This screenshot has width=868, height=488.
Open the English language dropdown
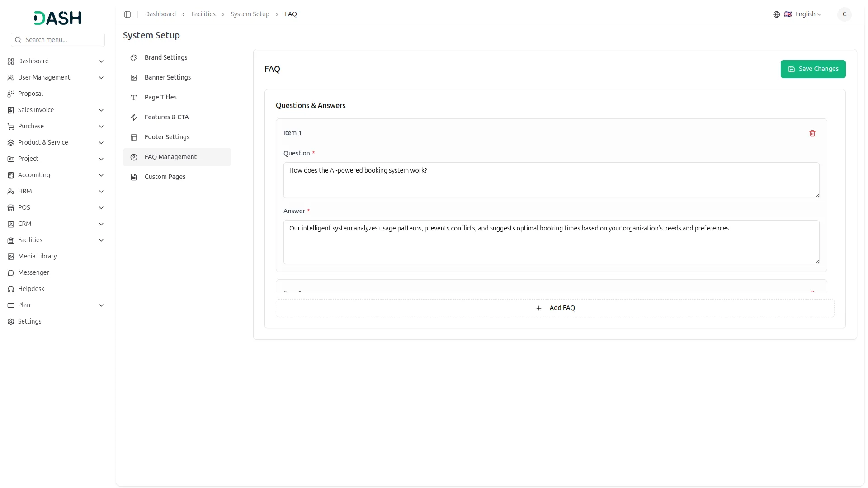coord(808,14)
